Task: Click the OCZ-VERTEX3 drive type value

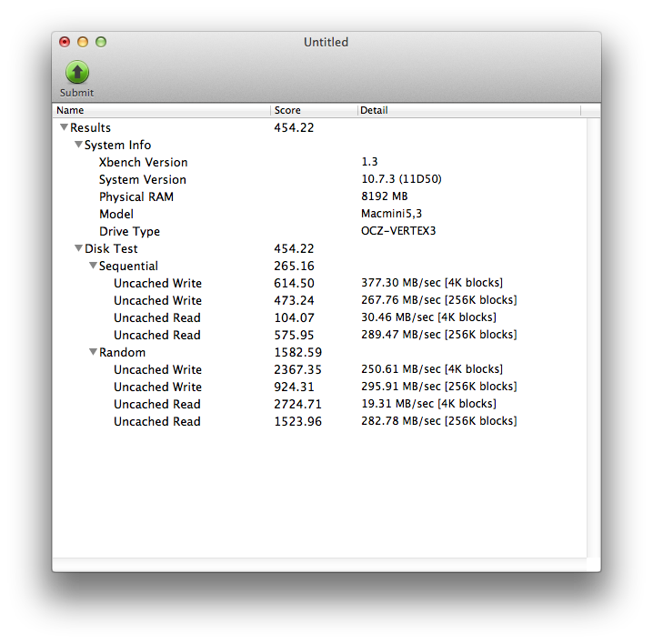Action: click(x=398, y=231)
